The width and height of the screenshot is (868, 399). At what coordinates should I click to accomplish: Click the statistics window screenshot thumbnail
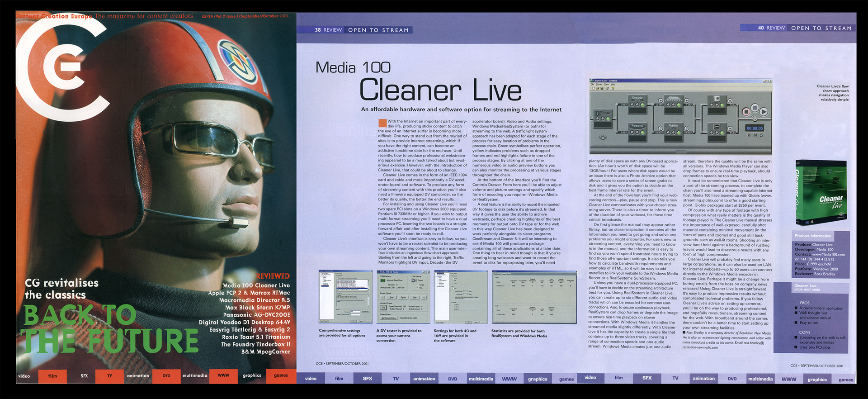534,297
